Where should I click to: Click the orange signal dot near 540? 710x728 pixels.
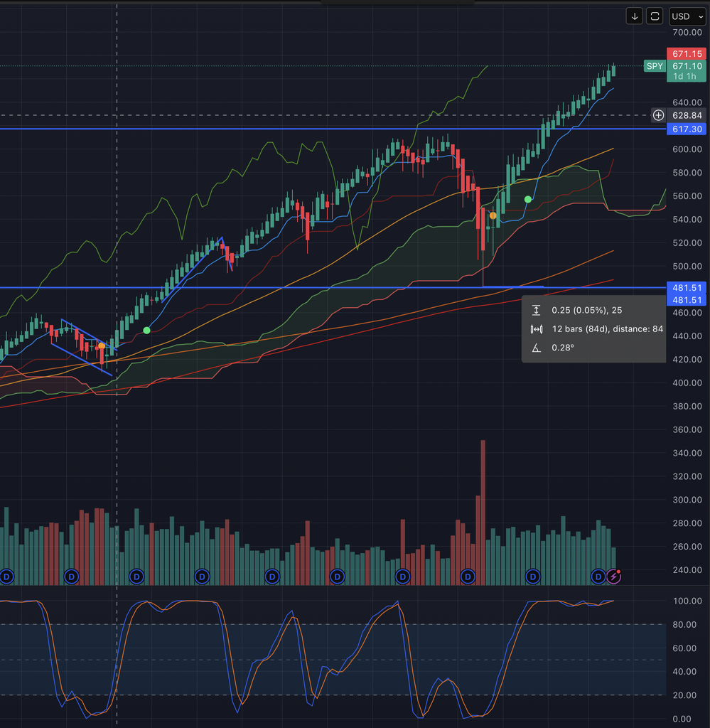click(x=493, y=215)
